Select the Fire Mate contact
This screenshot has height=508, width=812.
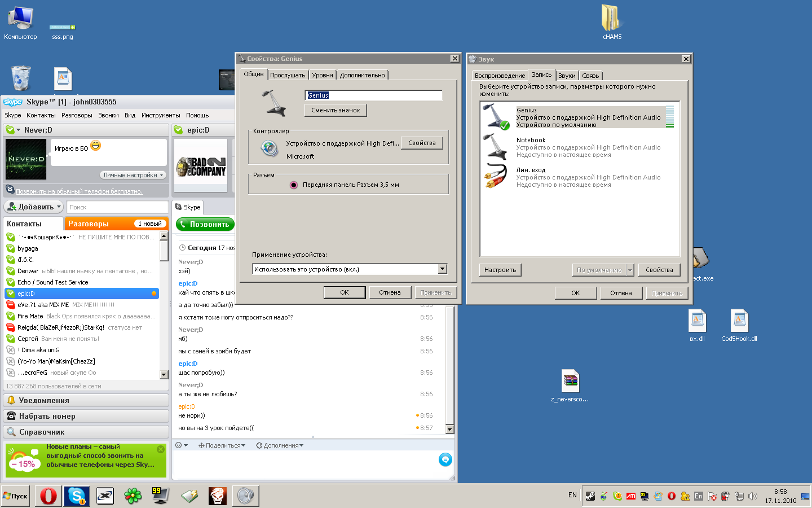[x=82, y=316]
